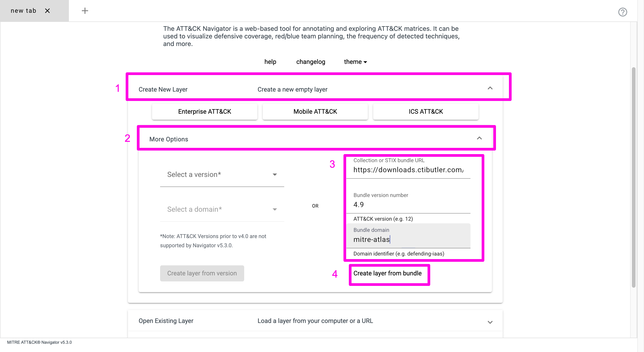Click the Bundle version number field
This screenshot has width=644, height=352.
click(408, 205)
